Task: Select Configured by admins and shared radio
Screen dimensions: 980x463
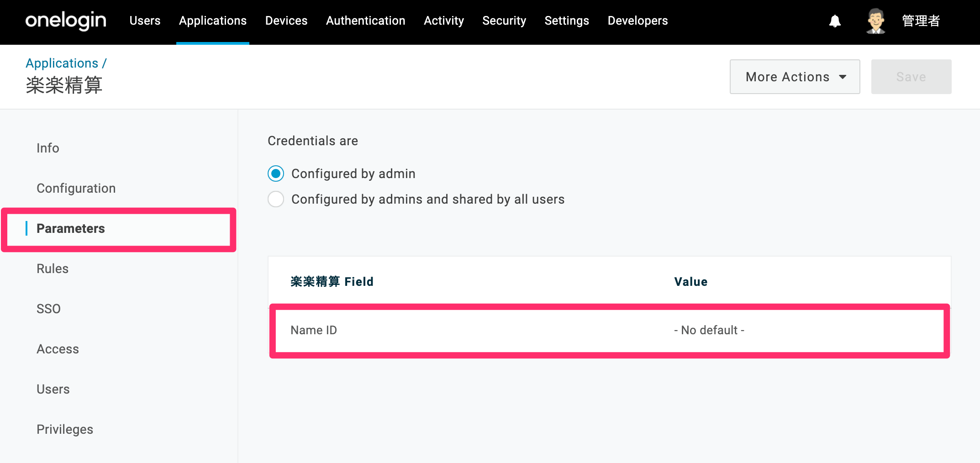Action: point(276,199)
